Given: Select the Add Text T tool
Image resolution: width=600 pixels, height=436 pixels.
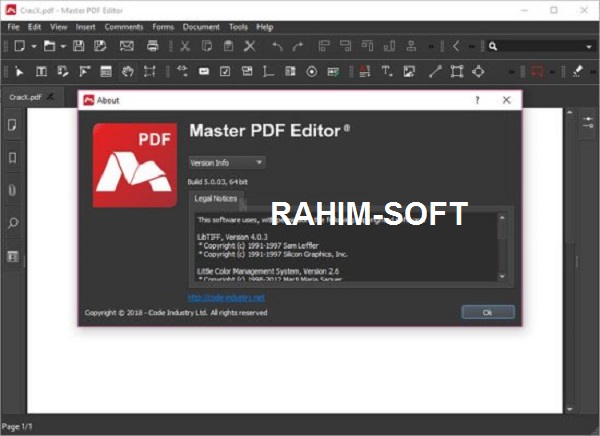Looking at the screenshot, I should (x=386, y=72).
